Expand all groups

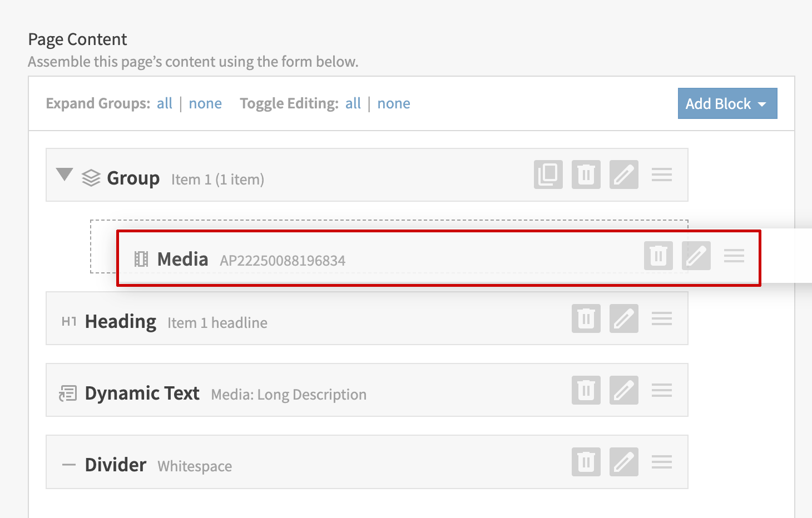tap(165, 104)
